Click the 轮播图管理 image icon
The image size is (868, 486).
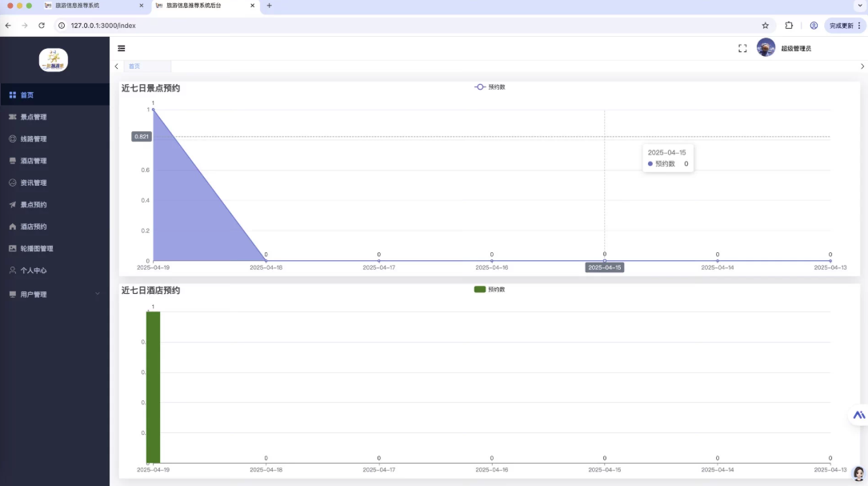12,248
